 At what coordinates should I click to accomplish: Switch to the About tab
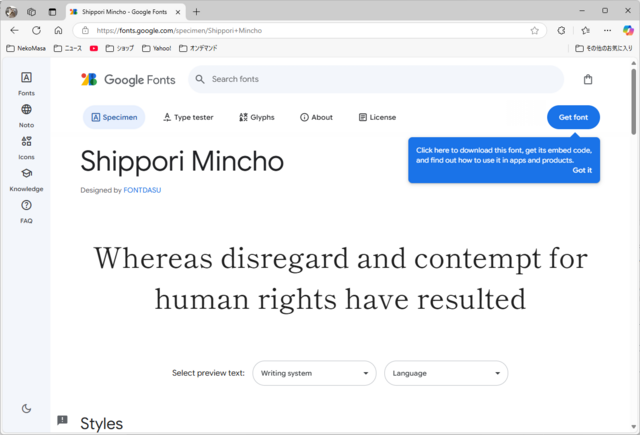point(316,117)
